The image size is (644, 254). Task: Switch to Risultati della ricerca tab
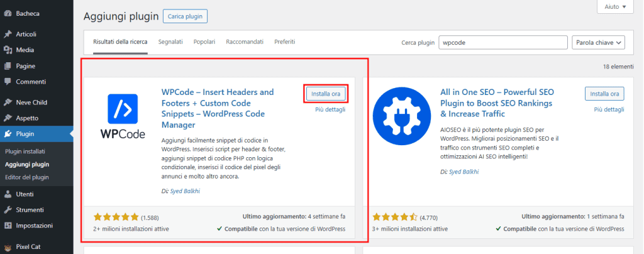coord(120,42)
